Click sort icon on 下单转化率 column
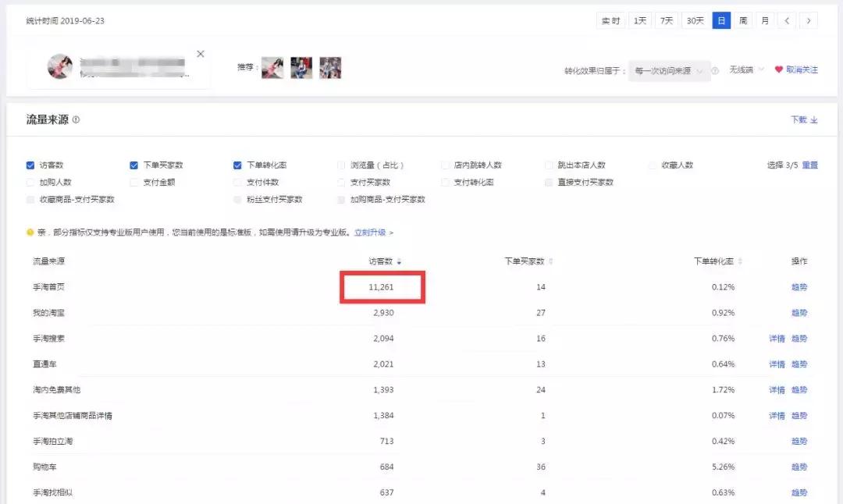843x504 pixels. point(739,261)
